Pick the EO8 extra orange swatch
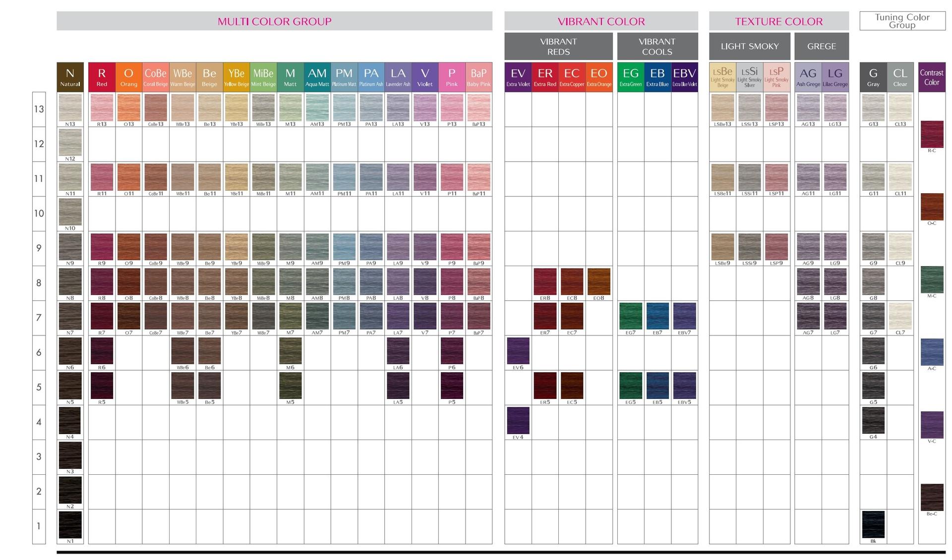Image resolution: width=952 pixels, height=560 pixels. 598,281
